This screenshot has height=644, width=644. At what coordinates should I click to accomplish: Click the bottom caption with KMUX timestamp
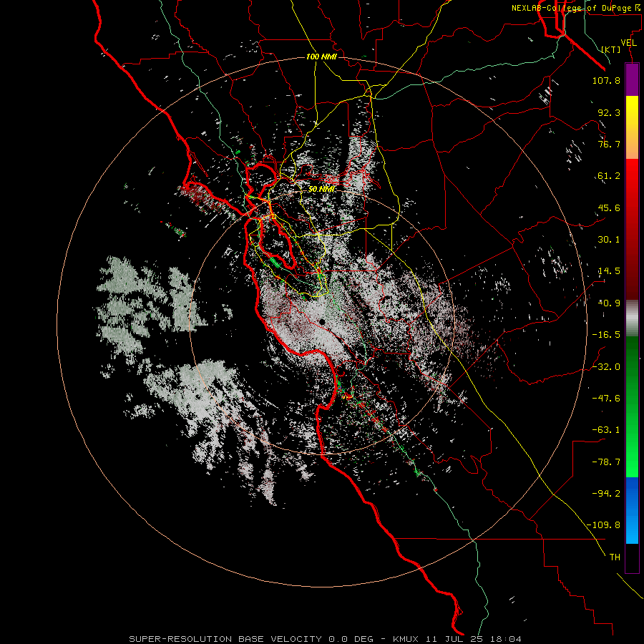(x=326, y=639)
